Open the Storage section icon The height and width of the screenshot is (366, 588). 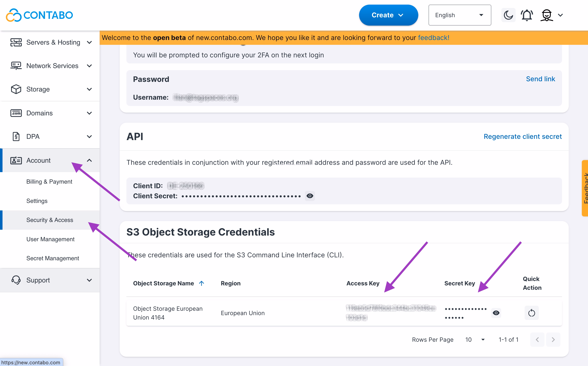[16, 89]
